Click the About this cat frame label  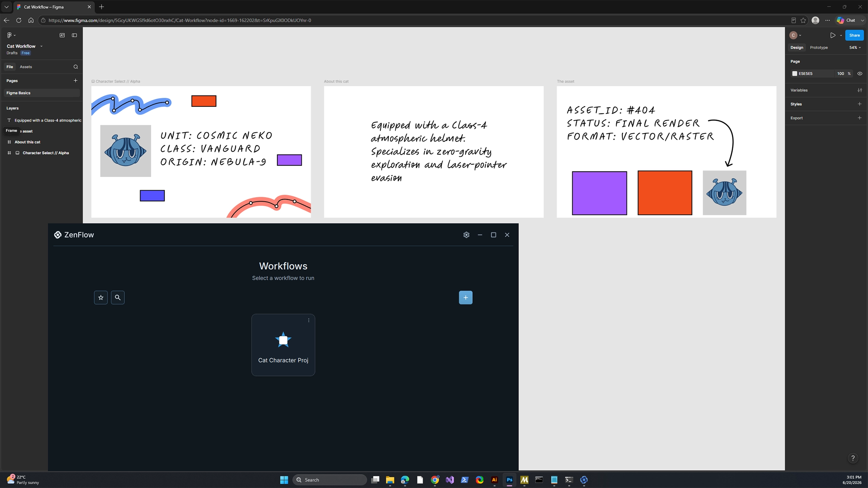pyautogui.click(x=336, y=81)
